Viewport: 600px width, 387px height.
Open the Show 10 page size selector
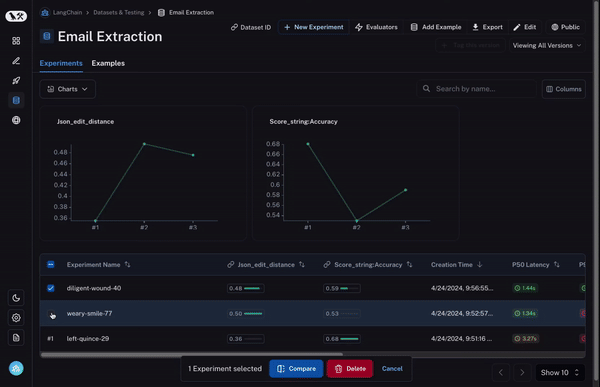560,372
